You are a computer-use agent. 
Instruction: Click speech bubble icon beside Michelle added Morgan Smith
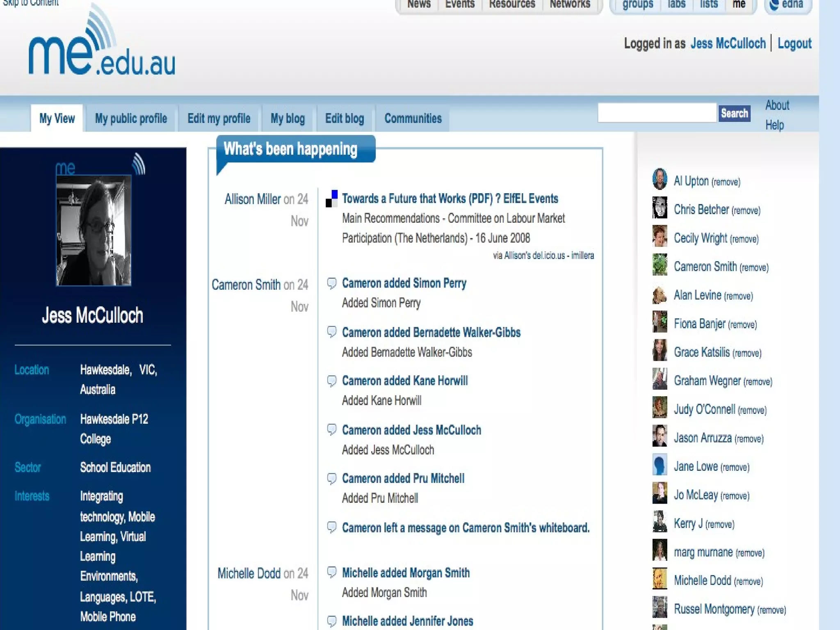(331, 572)
